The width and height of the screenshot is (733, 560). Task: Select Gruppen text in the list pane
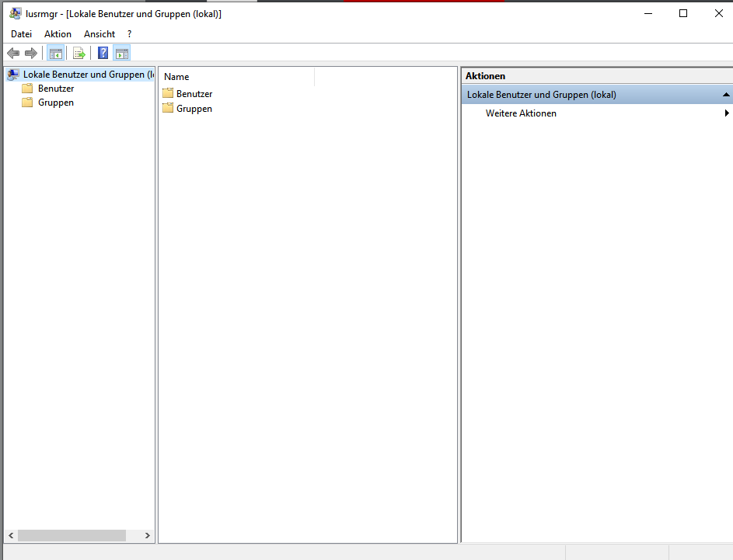194,109
